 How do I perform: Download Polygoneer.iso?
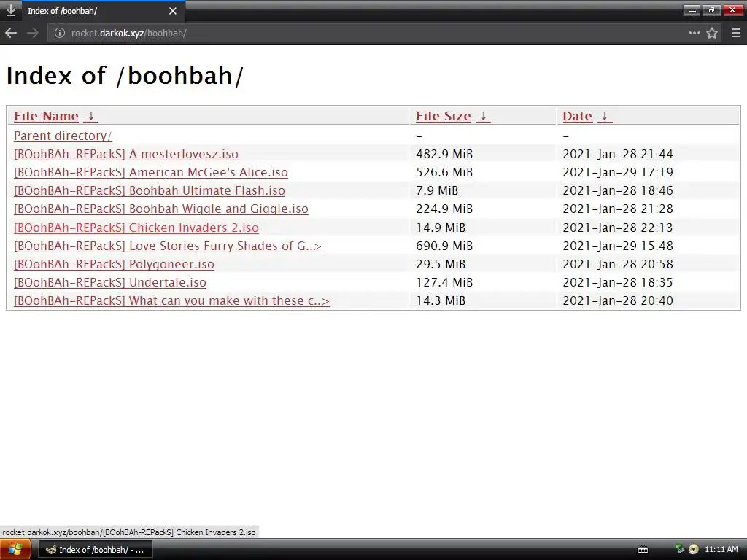coord(115,264)
